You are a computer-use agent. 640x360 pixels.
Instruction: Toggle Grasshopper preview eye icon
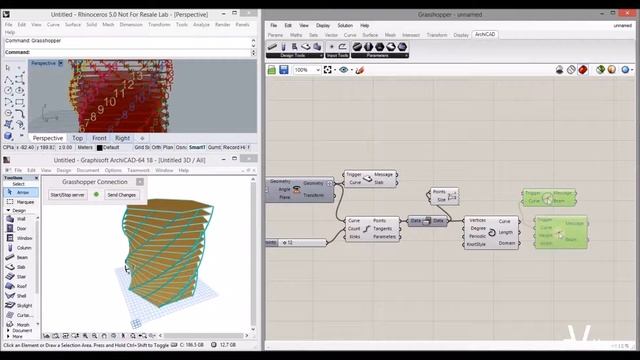pos(344,70)
